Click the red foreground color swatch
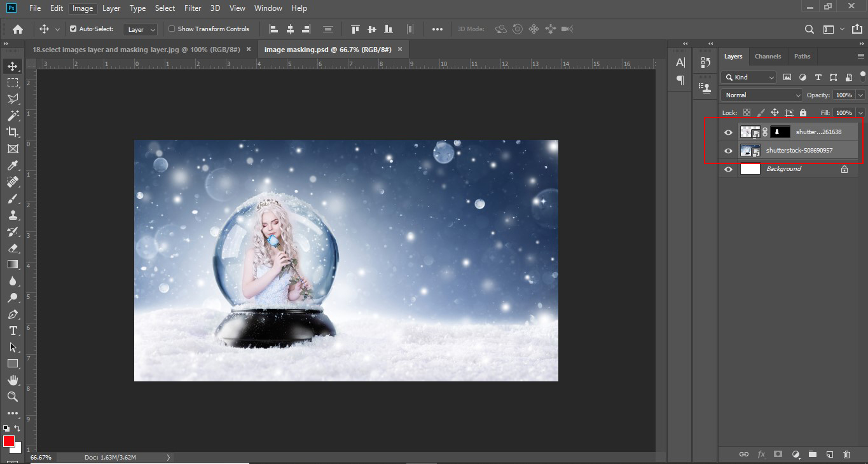 (9, 441)
